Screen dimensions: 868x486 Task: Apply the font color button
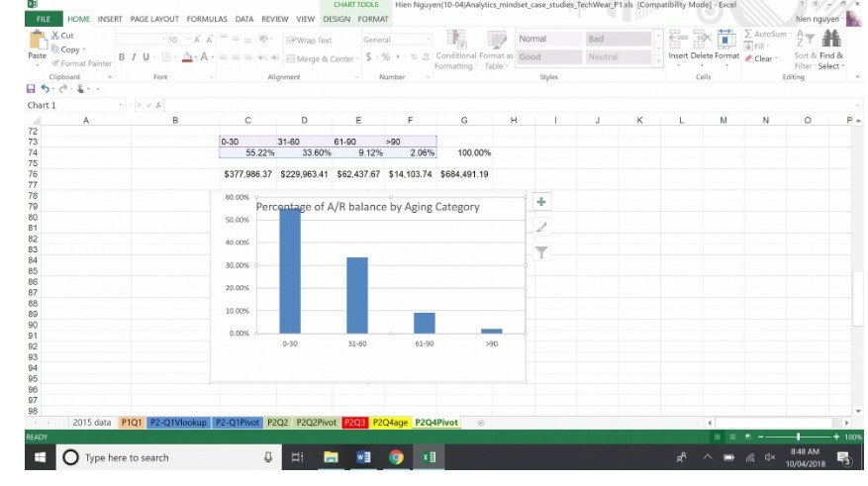[x=204, y=57]
